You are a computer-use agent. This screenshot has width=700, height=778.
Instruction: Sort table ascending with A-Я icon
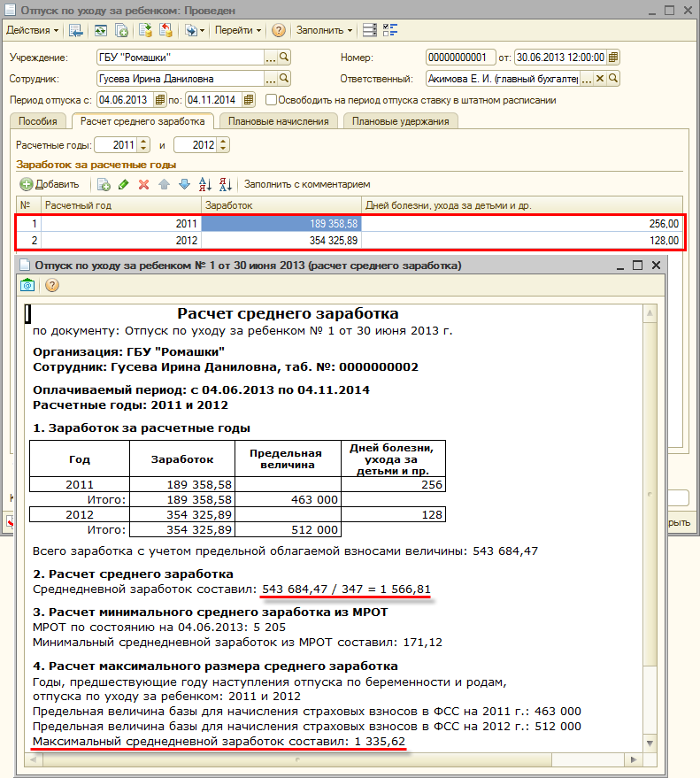click(x=205, y=185)
